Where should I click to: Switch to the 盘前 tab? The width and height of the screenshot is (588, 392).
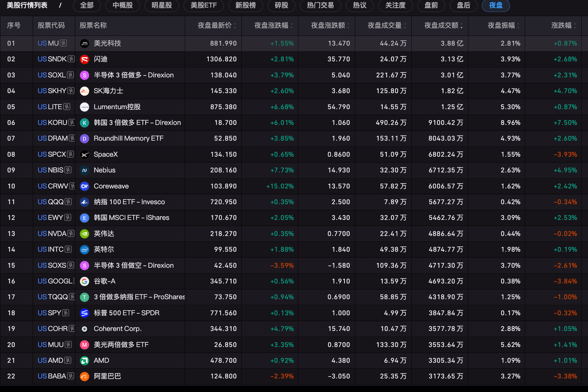[431, 5]
